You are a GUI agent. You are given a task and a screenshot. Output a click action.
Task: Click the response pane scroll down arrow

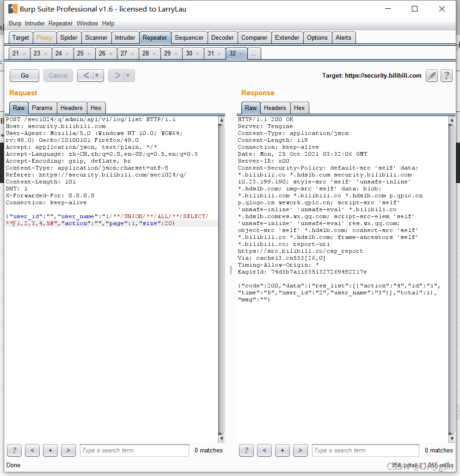pyautogui.click(x=452, y=439)
